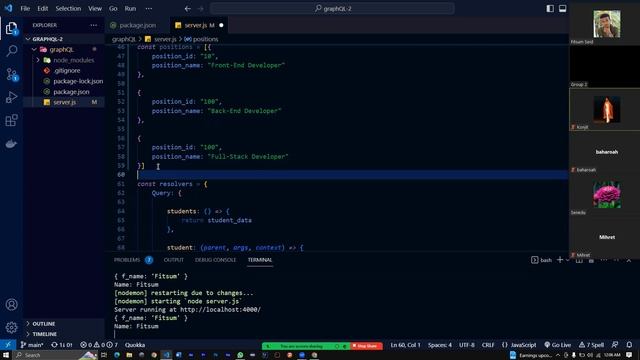Open the Explorer view in activity bar
Screen dimensions: 640x360
click(11, 28)
